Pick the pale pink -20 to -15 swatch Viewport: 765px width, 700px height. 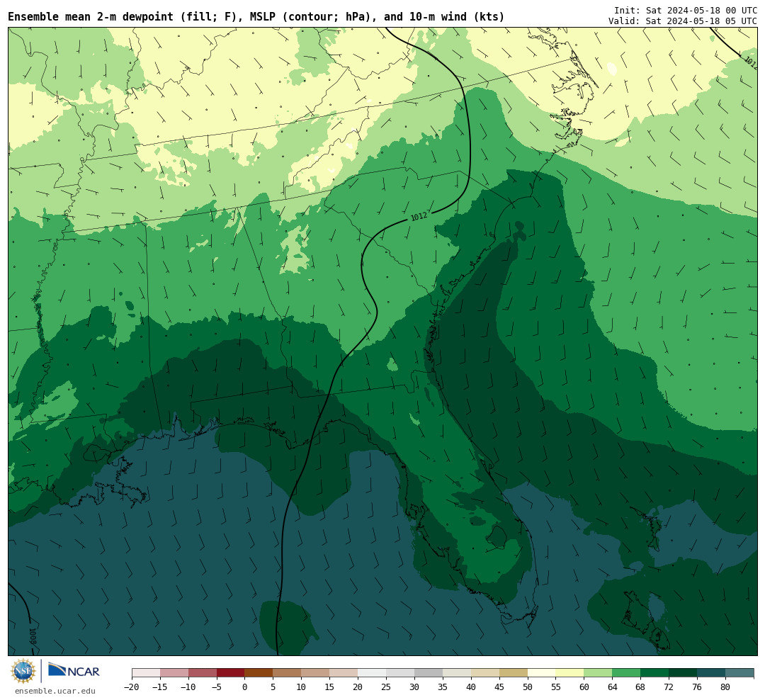146,673
